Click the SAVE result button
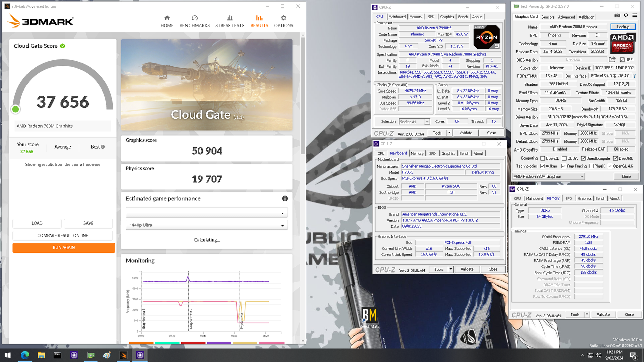 pos(88,223)
